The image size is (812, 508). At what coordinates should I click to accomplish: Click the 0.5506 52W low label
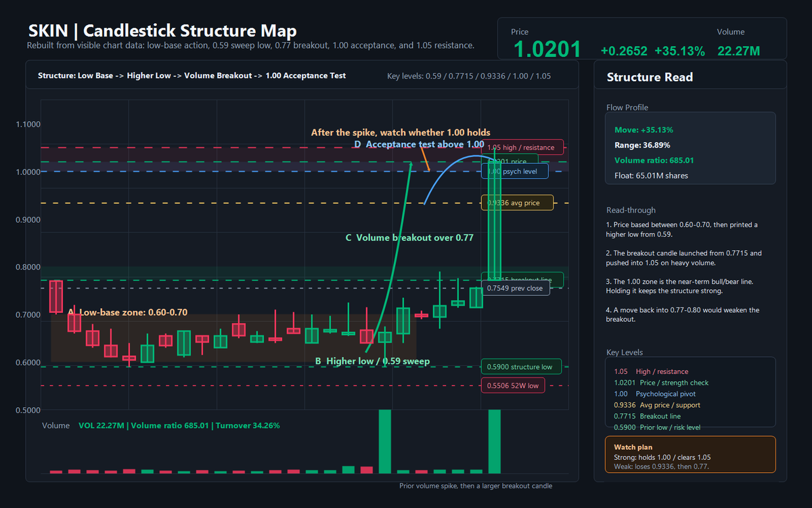(x=513, y=385)
